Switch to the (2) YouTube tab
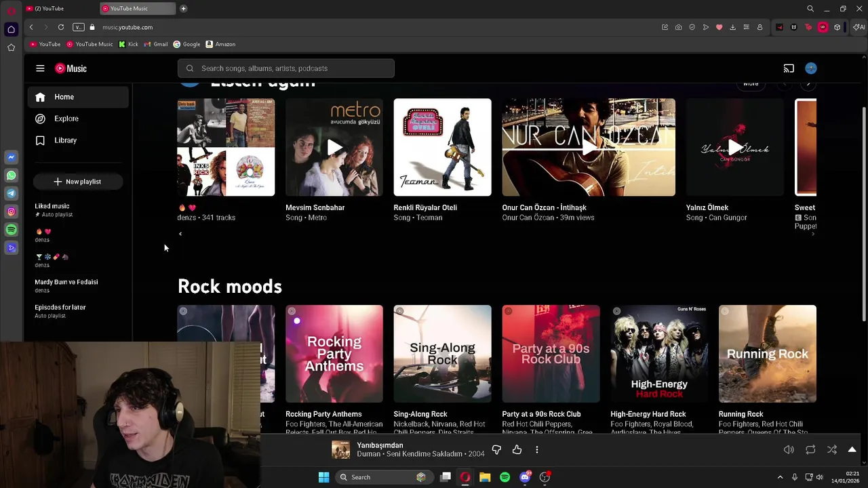868x488 pixels. 60,9
